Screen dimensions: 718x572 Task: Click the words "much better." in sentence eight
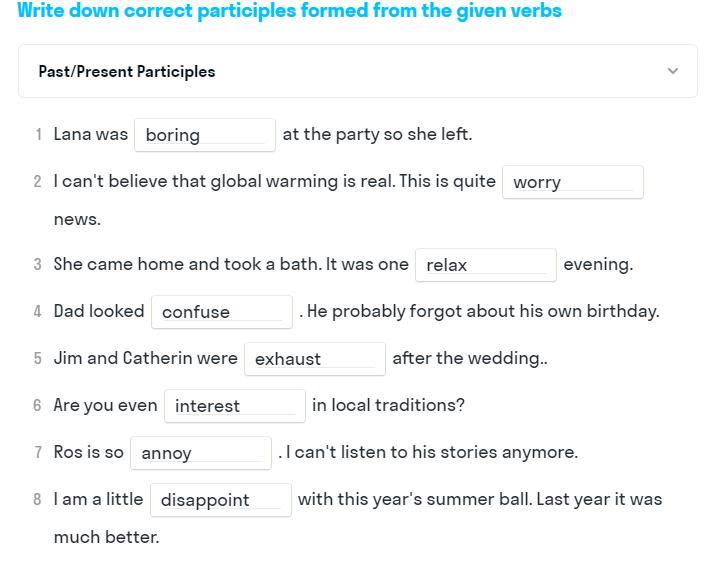coord(106,537)
